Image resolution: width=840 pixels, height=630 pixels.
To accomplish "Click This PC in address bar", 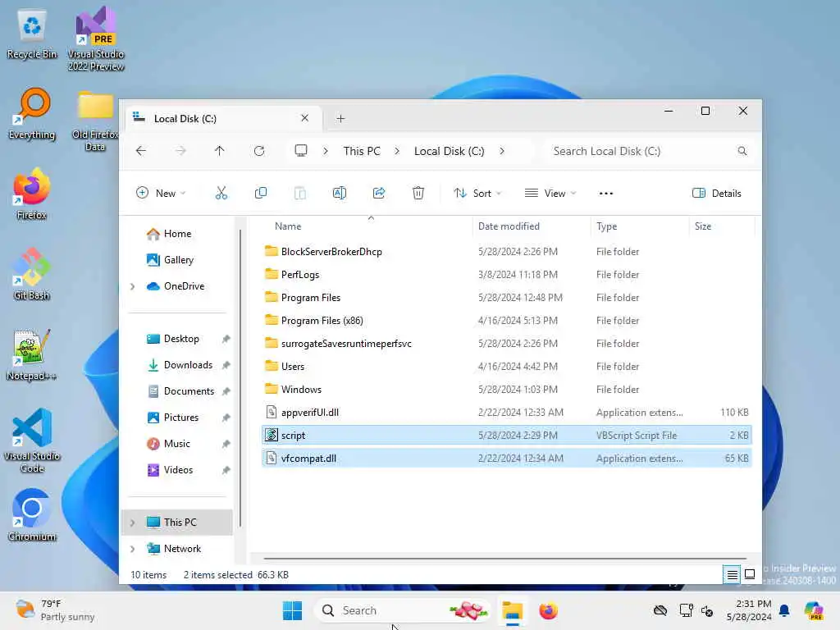I will (x=362, y=151).
